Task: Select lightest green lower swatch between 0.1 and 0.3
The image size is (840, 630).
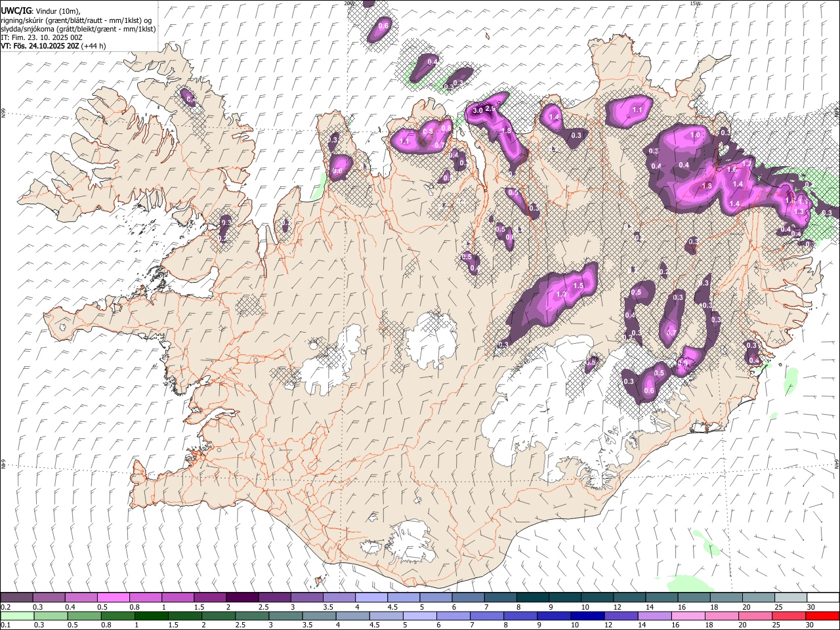Action: [17, 616]
